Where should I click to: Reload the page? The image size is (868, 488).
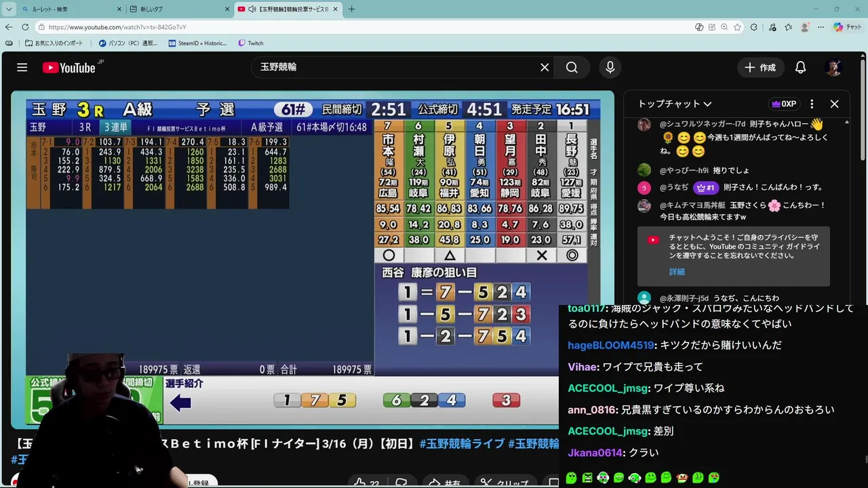[x=25, y=27]
